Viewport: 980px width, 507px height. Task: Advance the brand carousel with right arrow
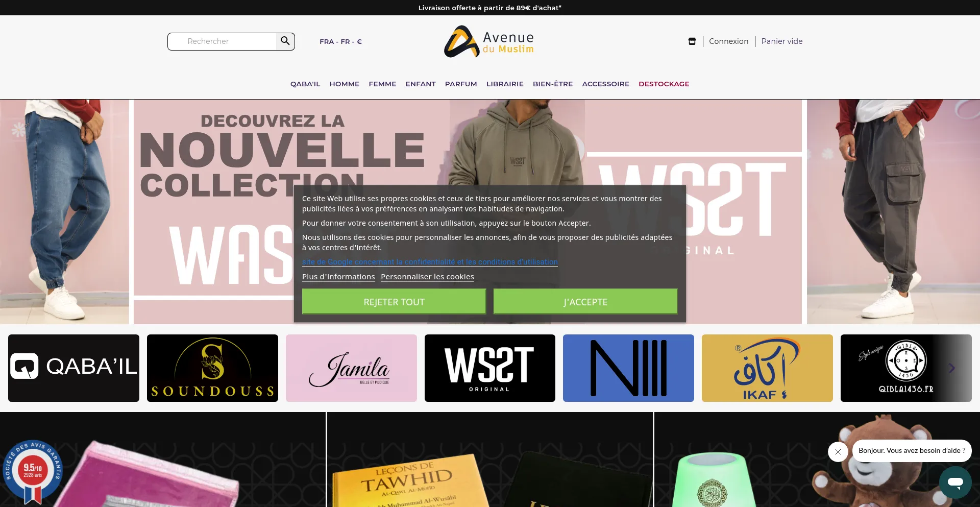[x=951, y=368]
